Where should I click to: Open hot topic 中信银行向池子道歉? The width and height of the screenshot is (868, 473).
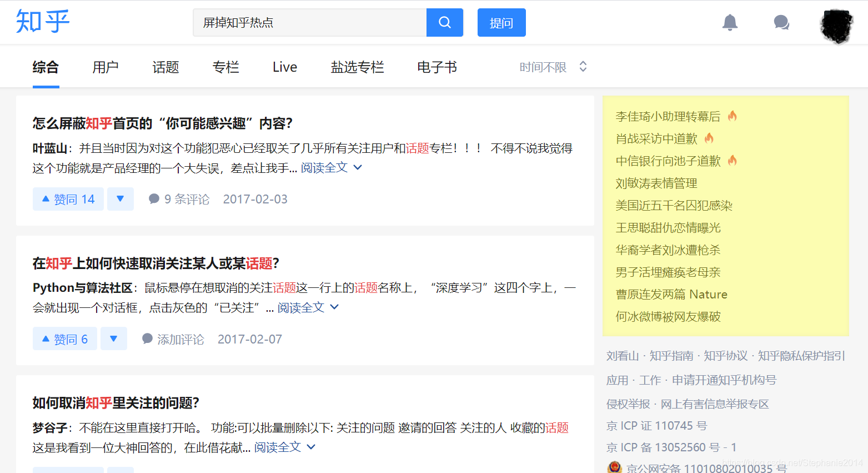(668, 161)
